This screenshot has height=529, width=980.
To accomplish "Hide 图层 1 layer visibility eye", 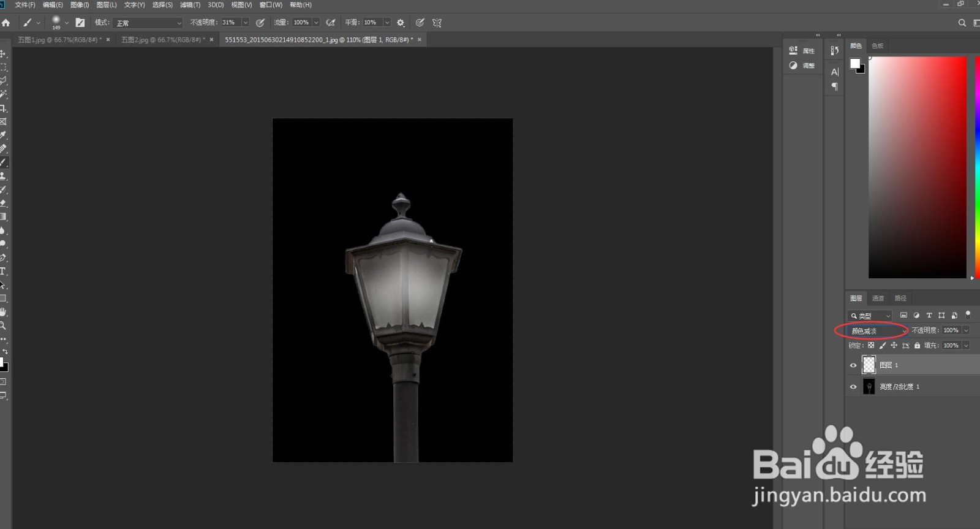I will coord(853,365).
